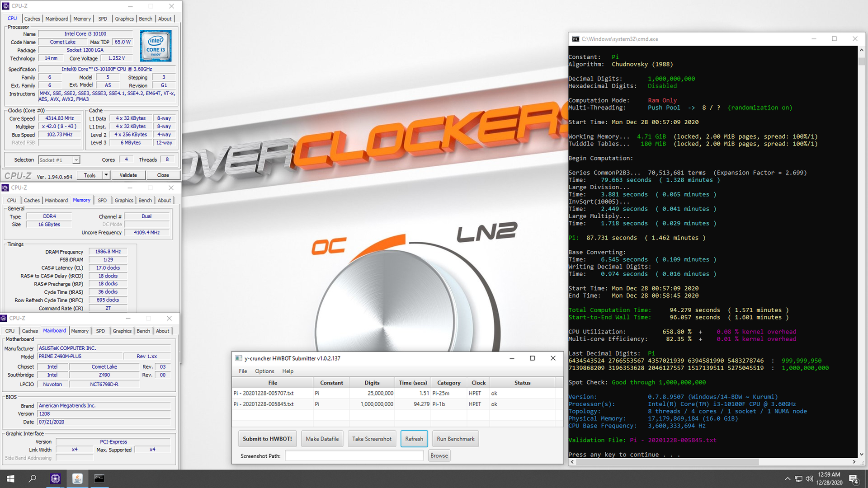This screenshot has width=868, height=488.
Task: Click Make Datafile button
Action: [x=322, y=439]
